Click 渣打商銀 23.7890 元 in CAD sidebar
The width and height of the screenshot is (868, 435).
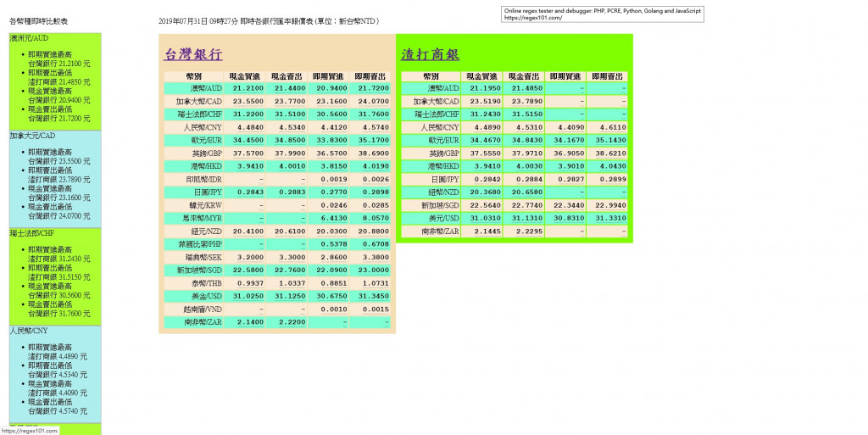[59, 179]
